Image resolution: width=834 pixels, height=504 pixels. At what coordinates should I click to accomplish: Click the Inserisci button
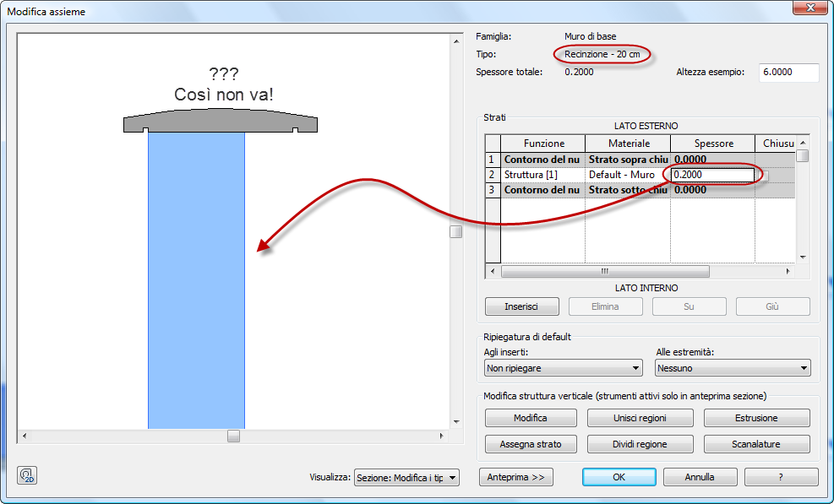point(522,306)
